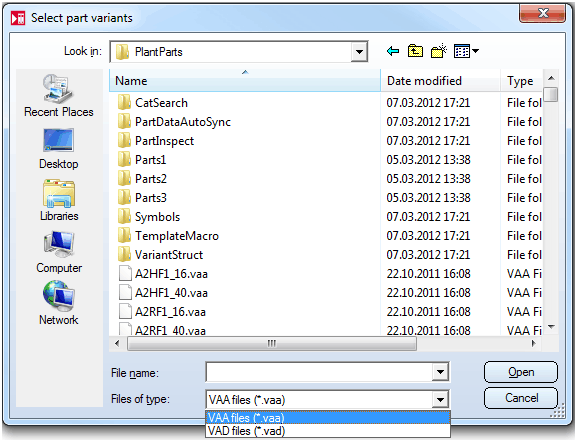576x441 pixels.
Task: Create a new folder icon
Action: click(x=439, y=51)
